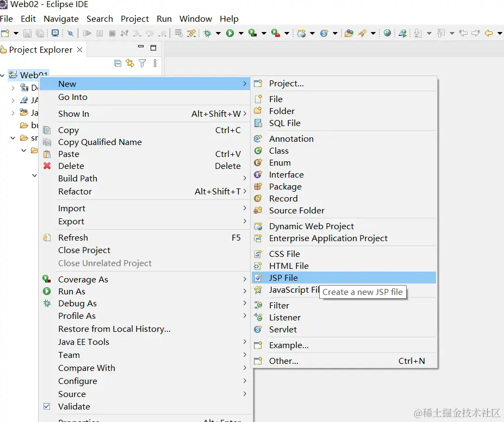Choose HTML File from the New submenu
This screenshot has width=504, height=422.
(344, 266)
